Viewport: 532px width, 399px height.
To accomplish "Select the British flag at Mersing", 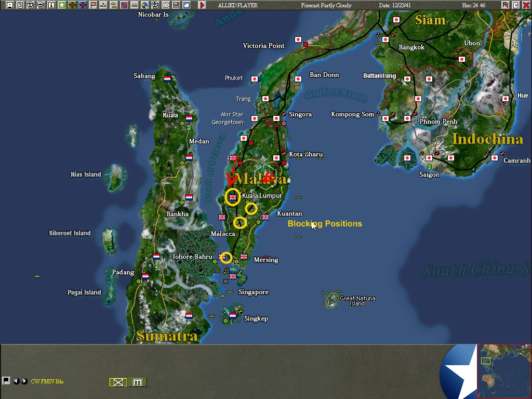I will coord(244,257).
